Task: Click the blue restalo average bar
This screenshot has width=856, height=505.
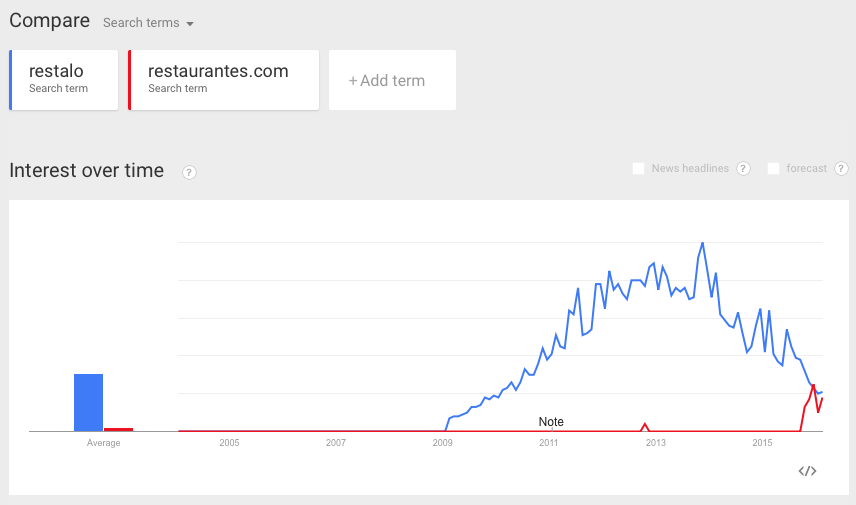Action: [88, 402]
